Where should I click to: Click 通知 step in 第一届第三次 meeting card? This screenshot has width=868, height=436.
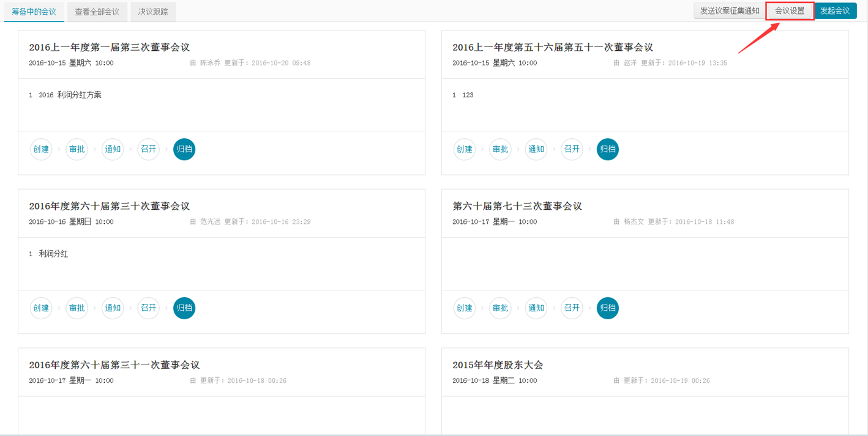(x=113, y=149)
